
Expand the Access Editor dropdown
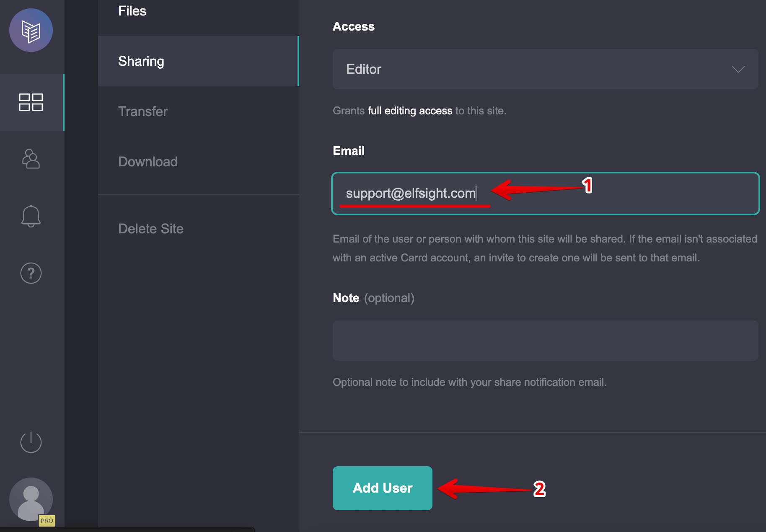coord(546,69)
